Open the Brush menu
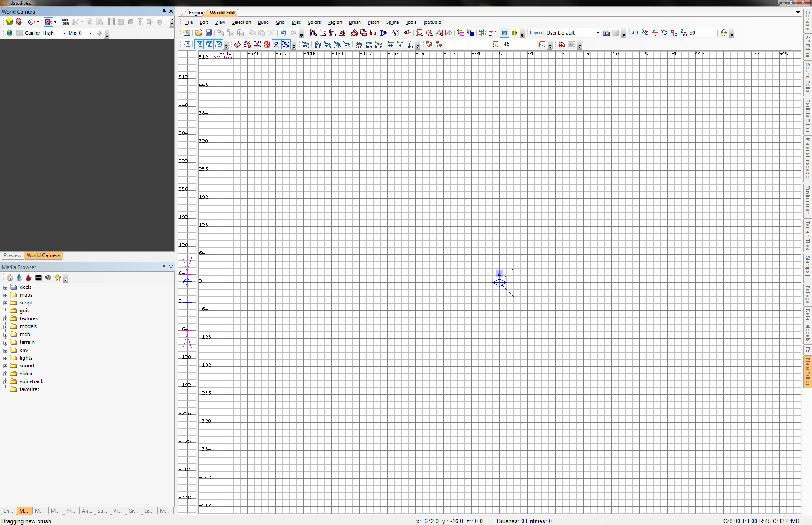812x525 pixels. tap(355, 22)
